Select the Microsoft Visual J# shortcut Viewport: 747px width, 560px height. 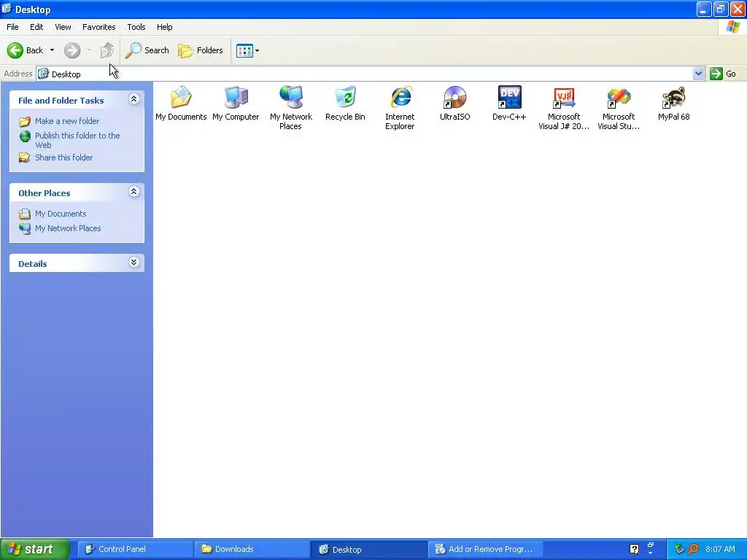click(564, 108)
